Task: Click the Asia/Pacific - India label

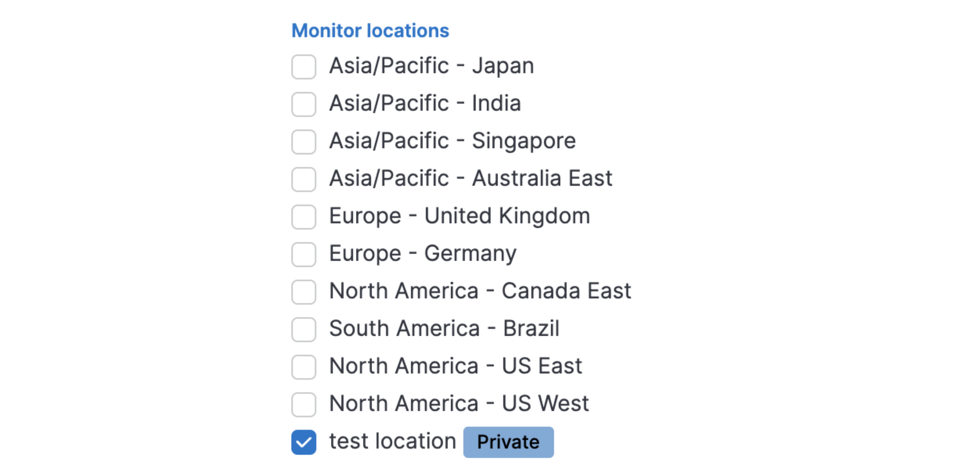Action: click(425, 103)
